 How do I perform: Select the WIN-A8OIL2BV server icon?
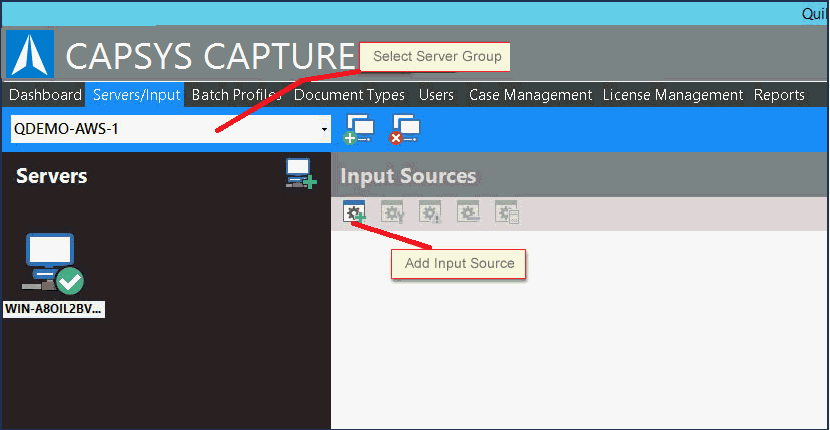[52, 264]
